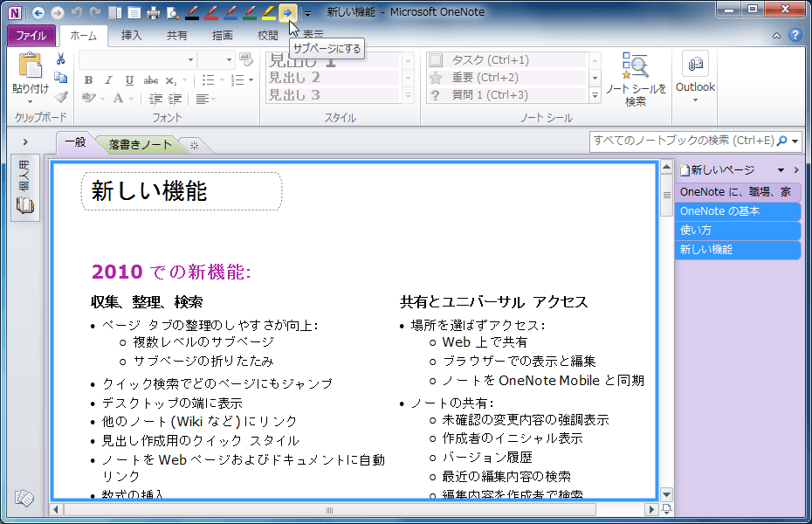Click the Increase Indent icon
The image size is (812, 524).
[175, 99]
